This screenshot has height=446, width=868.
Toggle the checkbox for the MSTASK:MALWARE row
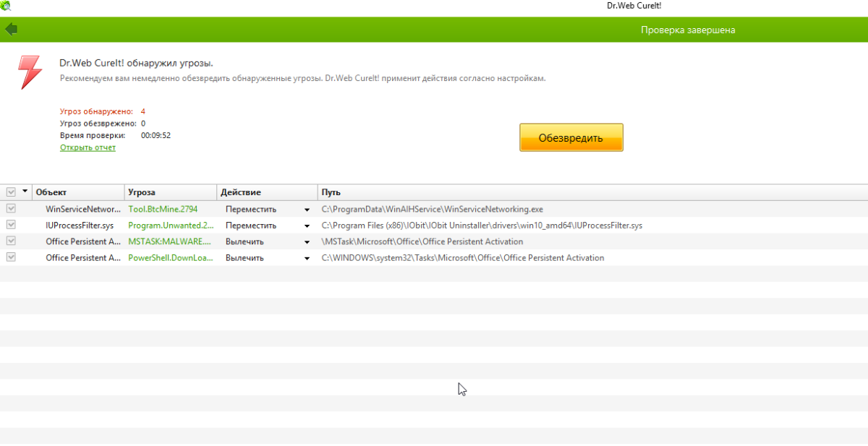[11, 241]
